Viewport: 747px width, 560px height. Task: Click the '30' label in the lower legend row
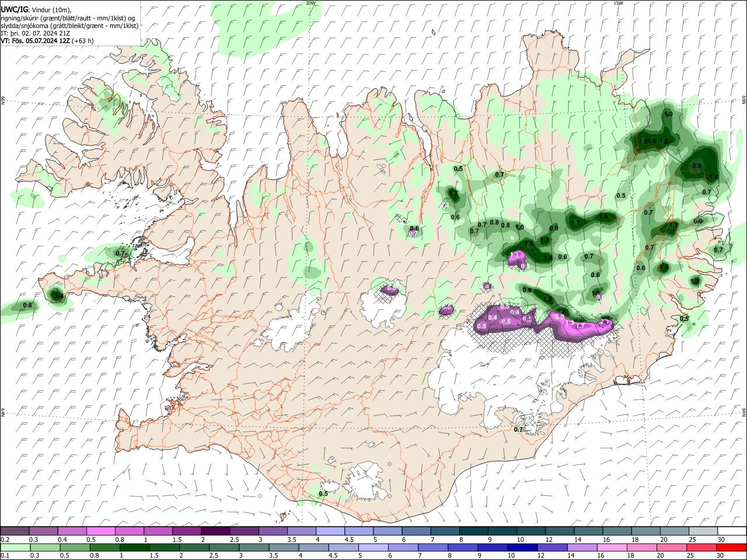pyautogui.click(x=719, y=556)
